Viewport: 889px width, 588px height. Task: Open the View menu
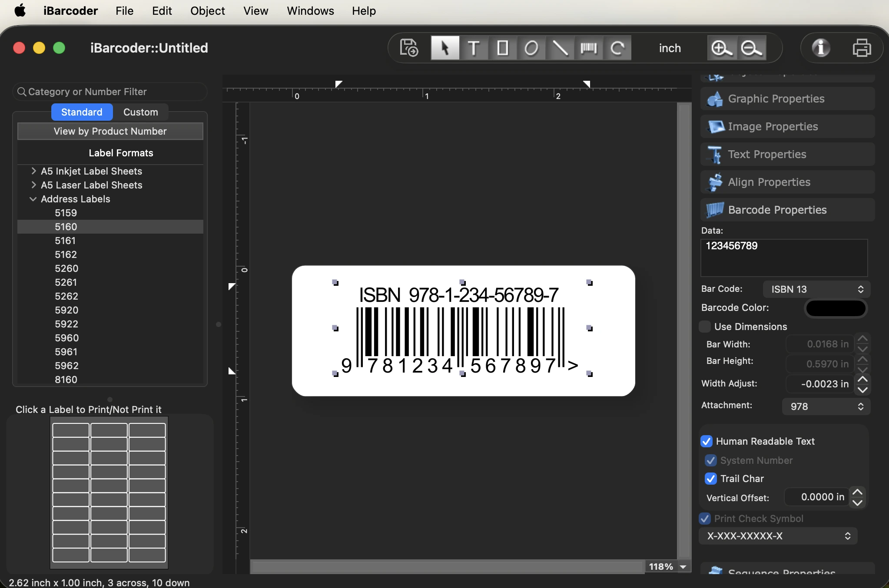[x=255, y=11]
